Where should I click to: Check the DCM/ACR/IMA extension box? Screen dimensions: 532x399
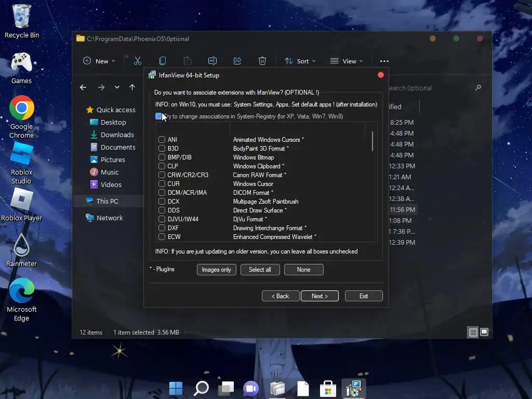point(162,192)
